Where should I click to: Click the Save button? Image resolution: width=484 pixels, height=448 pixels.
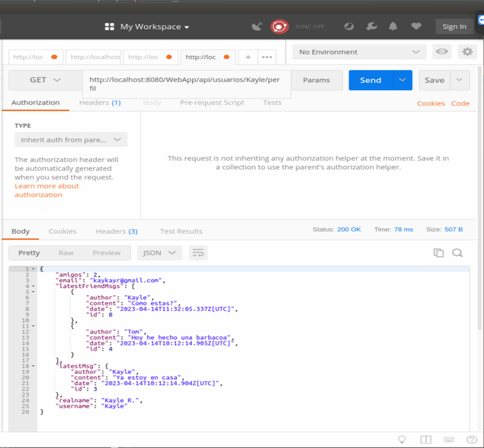(x=434, y=80)
